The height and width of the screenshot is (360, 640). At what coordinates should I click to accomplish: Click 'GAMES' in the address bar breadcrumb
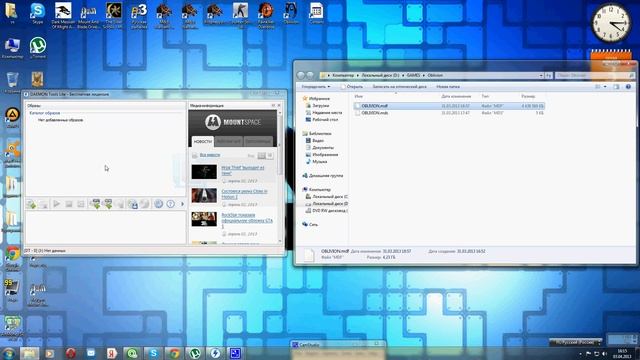coord(413,76)
